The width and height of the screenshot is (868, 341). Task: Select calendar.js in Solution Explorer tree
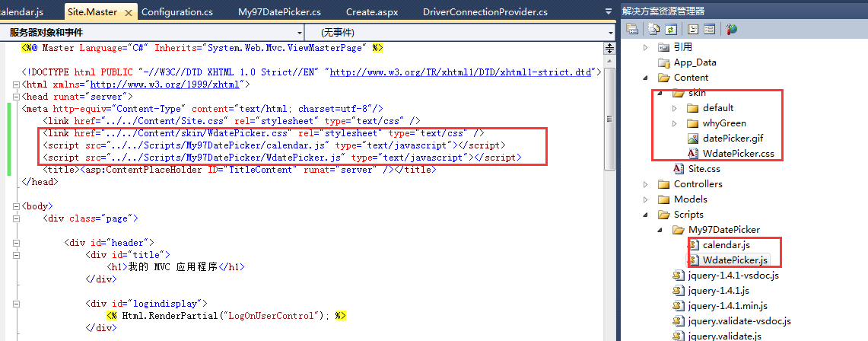click(727, 244)
